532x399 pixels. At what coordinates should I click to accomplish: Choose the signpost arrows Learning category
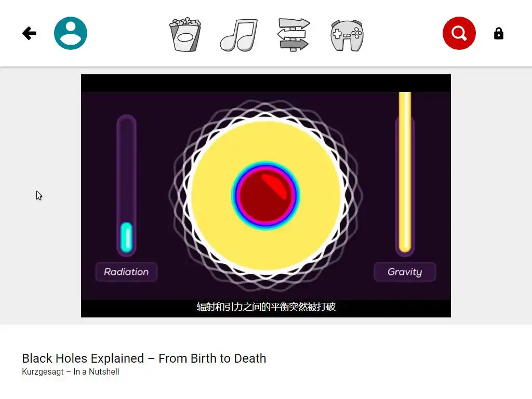[294, 35]
